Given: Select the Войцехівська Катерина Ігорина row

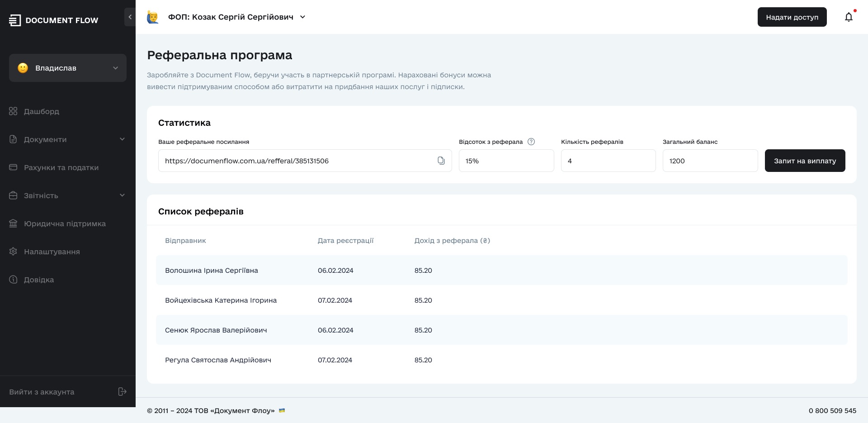Looking at the screenshot, I should 502,300.
